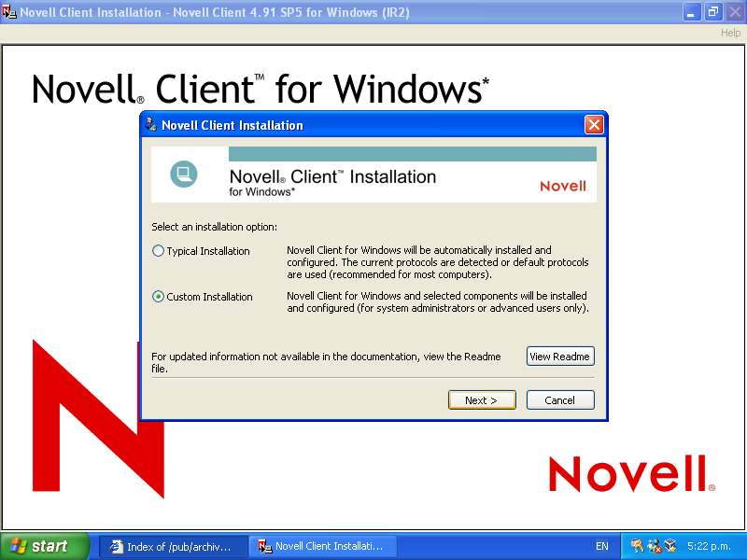Open the Help menu
Viewport: 747px width, 560px height.
click(x=730, y=33)
